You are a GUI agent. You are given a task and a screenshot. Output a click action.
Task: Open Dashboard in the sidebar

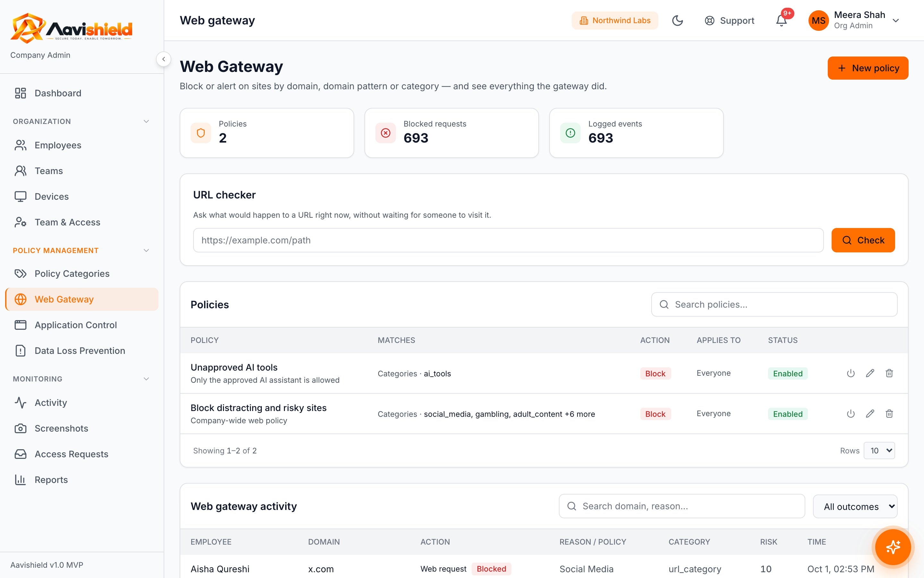coord(82,93)
